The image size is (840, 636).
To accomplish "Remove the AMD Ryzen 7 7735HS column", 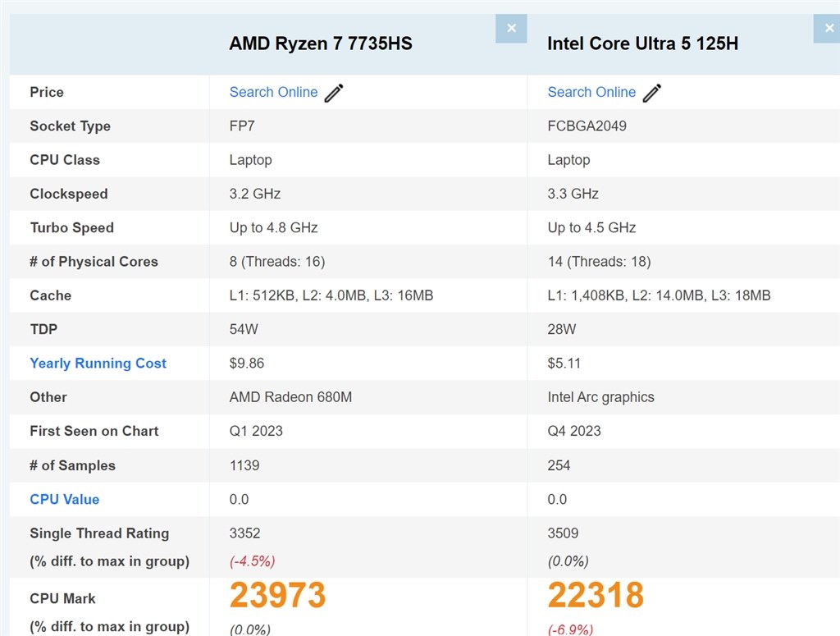I will tap(511, 29).
